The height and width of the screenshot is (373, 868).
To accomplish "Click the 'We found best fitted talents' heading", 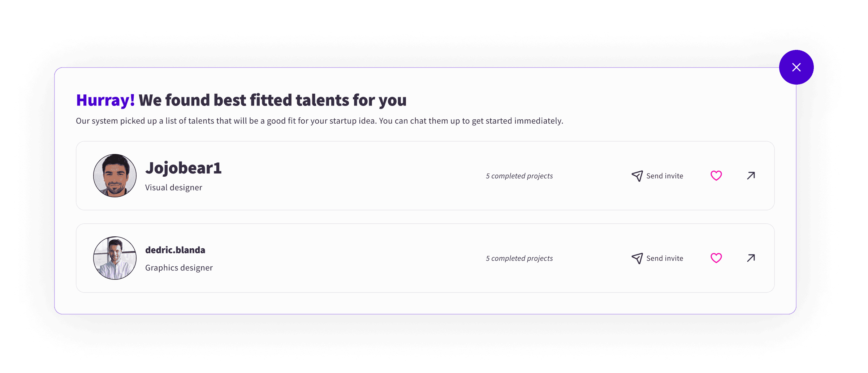I will pyautogui.click(x=273, y=100).
